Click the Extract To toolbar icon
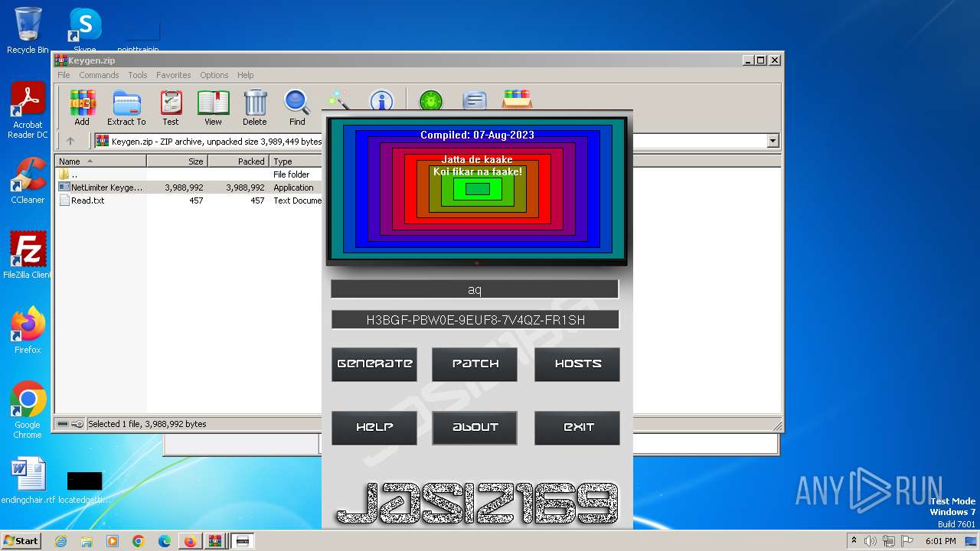 (x=126, y=108)
